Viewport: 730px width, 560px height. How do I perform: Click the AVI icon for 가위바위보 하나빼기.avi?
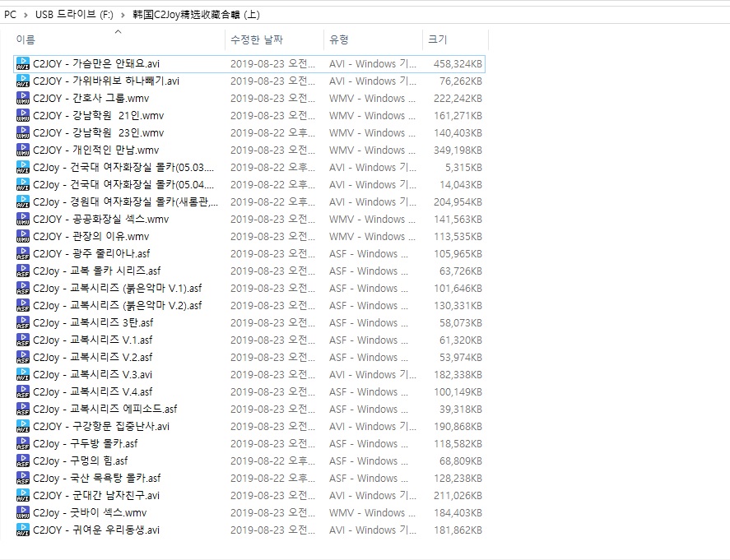[x=22, y=81]
